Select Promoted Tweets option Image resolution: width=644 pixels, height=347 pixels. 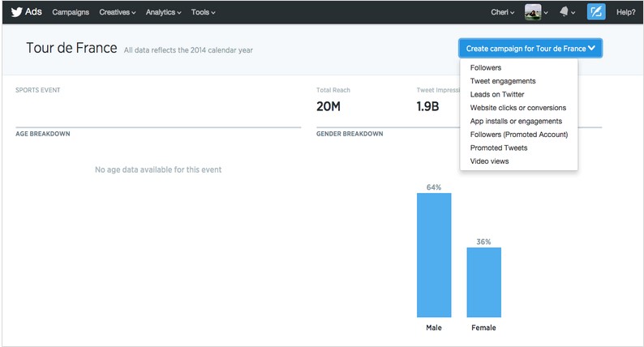[499, 148]
